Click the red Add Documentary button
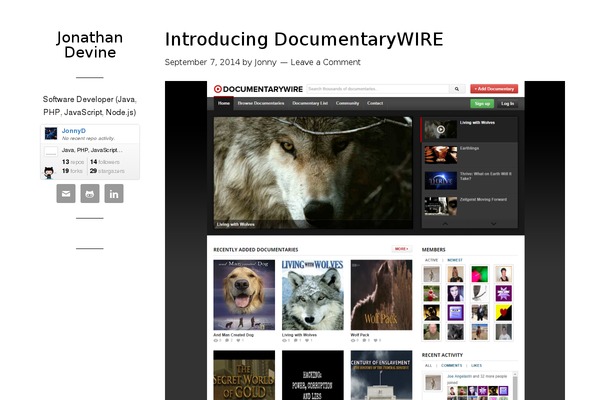 [x=494, y=89]
